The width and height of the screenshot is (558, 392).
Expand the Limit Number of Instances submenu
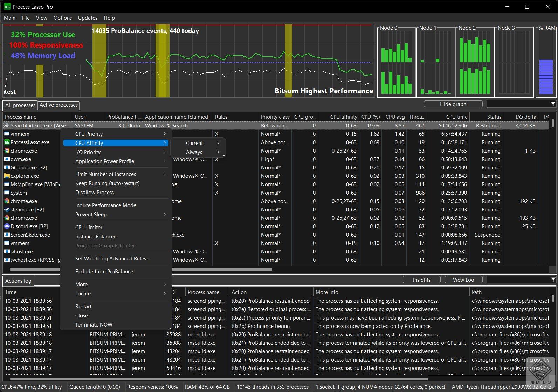(116, 174)
